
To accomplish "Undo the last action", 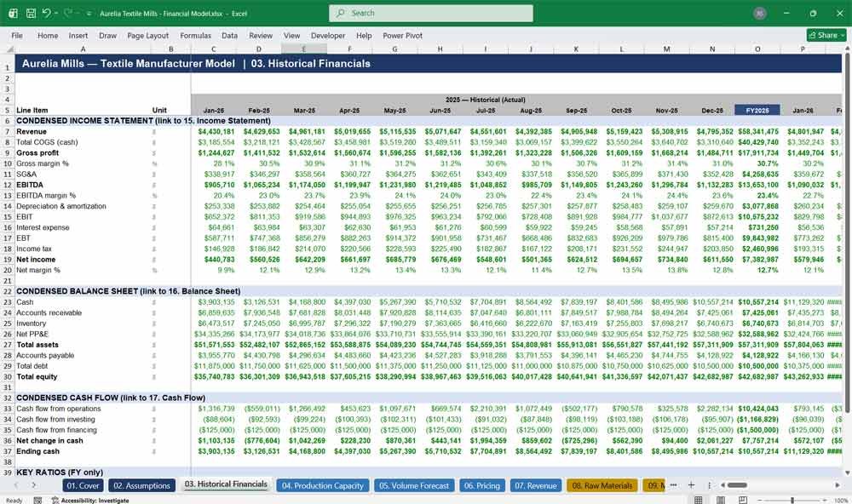I will pos(47,13).
